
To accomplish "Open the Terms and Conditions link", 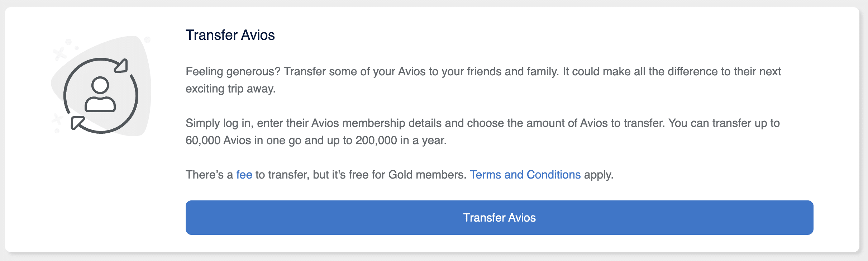I will coord(525,175).
